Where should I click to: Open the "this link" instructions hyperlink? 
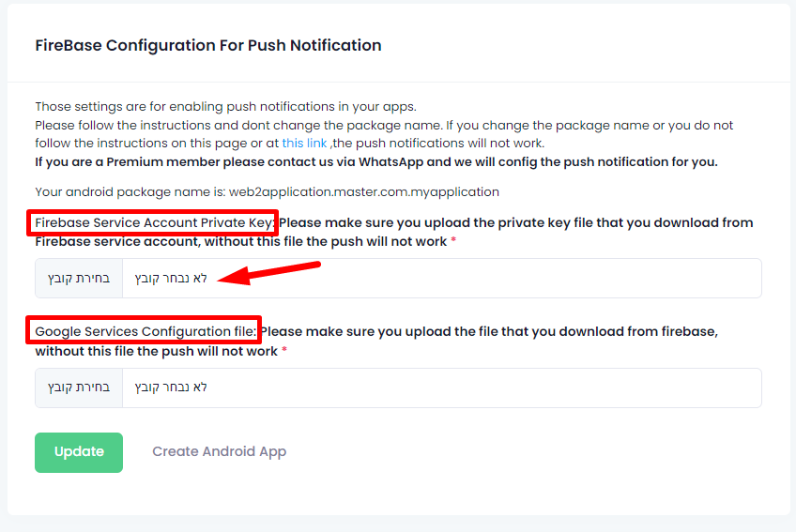click(x=304, y=143)
